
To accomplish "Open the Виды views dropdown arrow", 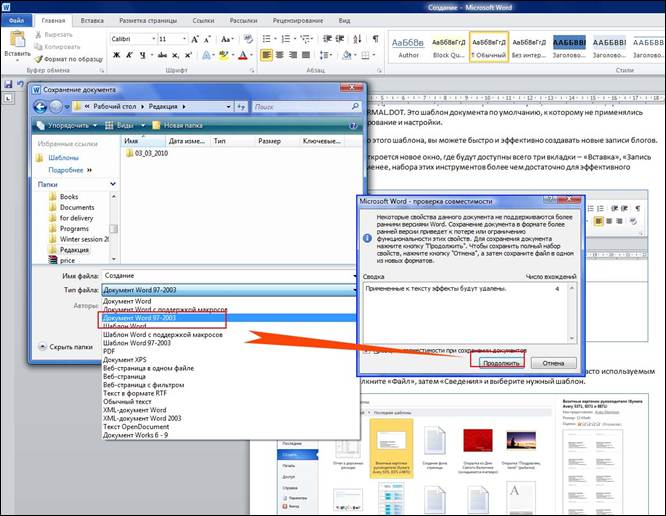I will pos(143,126).
